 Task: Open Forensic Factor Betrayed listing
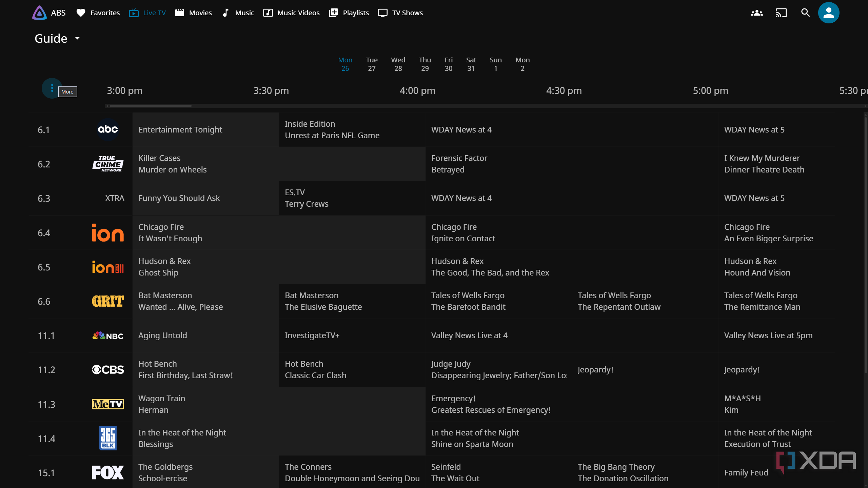pos(572,164)
